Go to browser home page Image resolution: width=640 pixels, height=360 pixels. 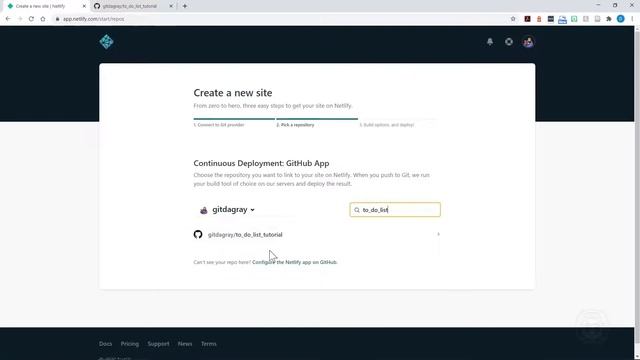pos(43,19)
